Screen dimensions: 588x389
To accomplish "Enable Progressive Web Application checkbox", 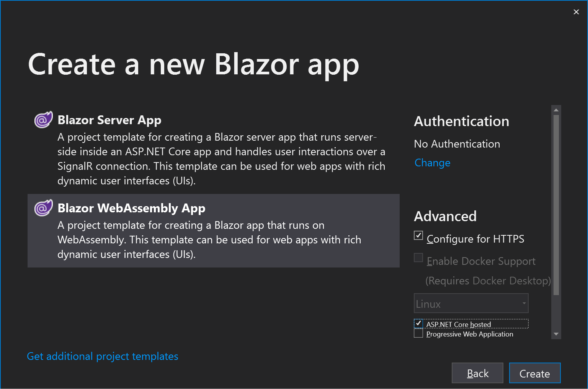I will (x=418, y=333).
